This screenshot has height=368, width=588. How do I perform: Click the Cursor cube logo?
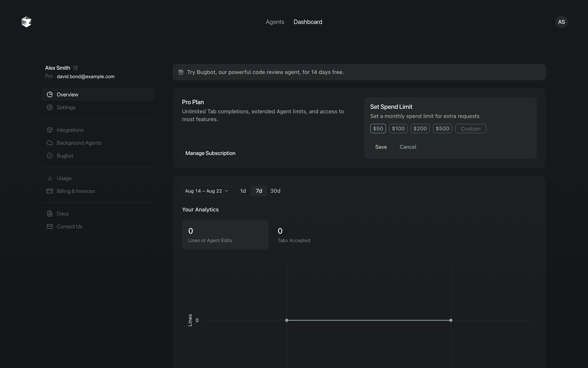click(x=26, y=22)
